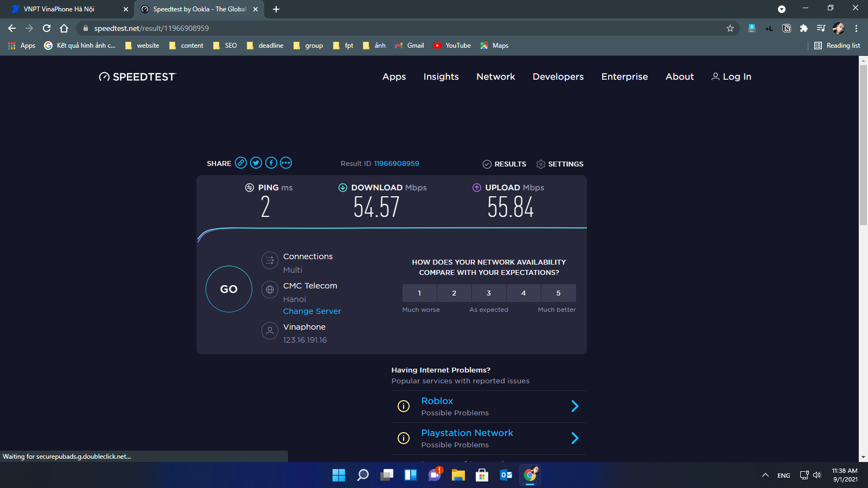
Task: Open the Developers menu
Action: 558,77
